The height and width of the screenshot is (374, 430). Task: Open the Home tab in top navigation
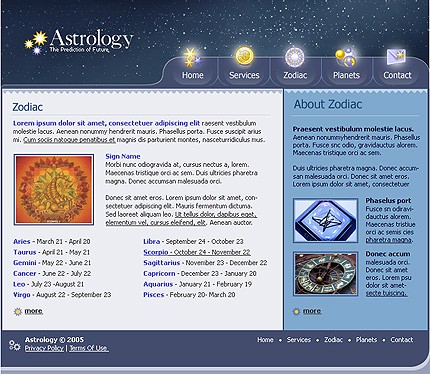click(193, 75)
